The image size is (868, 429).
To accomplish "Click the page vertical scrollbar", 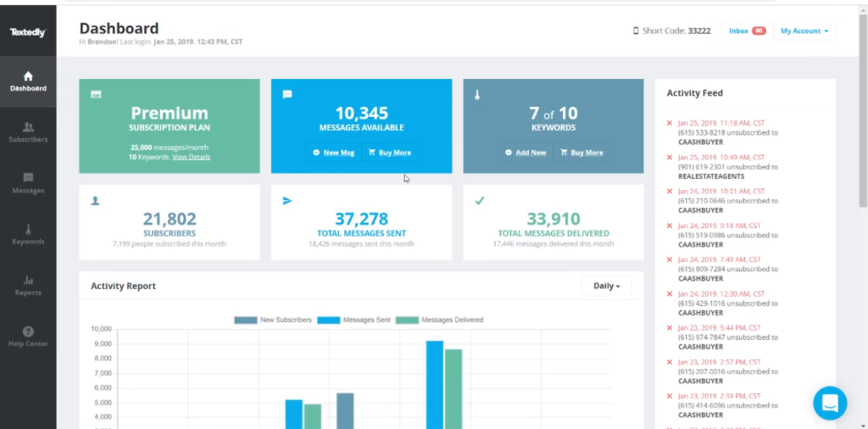I will point(863,127).
